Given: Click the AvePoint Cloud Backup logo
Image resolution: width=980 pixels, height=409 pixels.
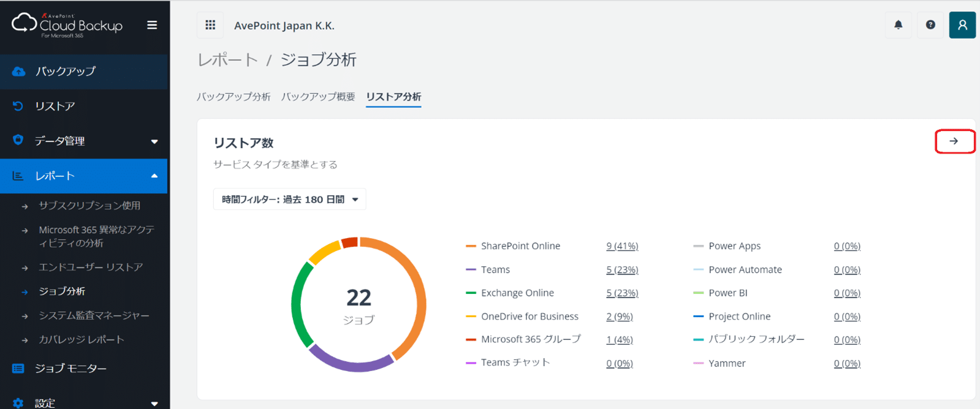Looking at the screenshot, I should coord(67,24).
